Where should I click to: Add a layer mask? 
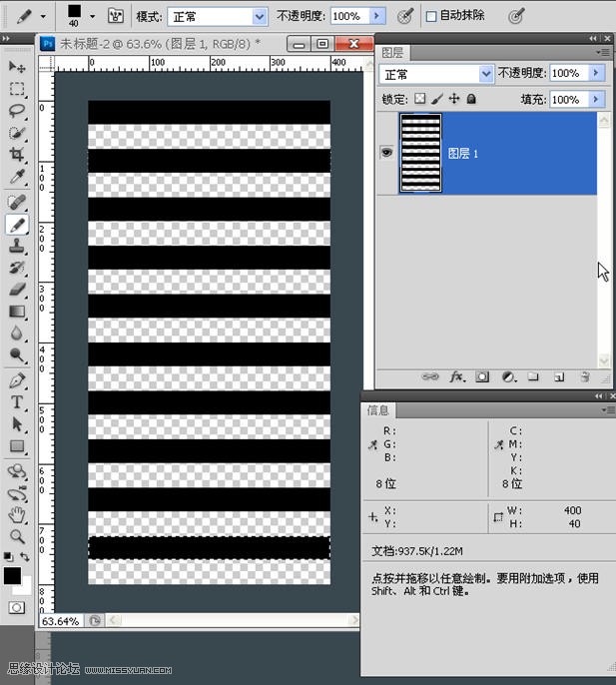pyautogui.click(x=482, y=377)
